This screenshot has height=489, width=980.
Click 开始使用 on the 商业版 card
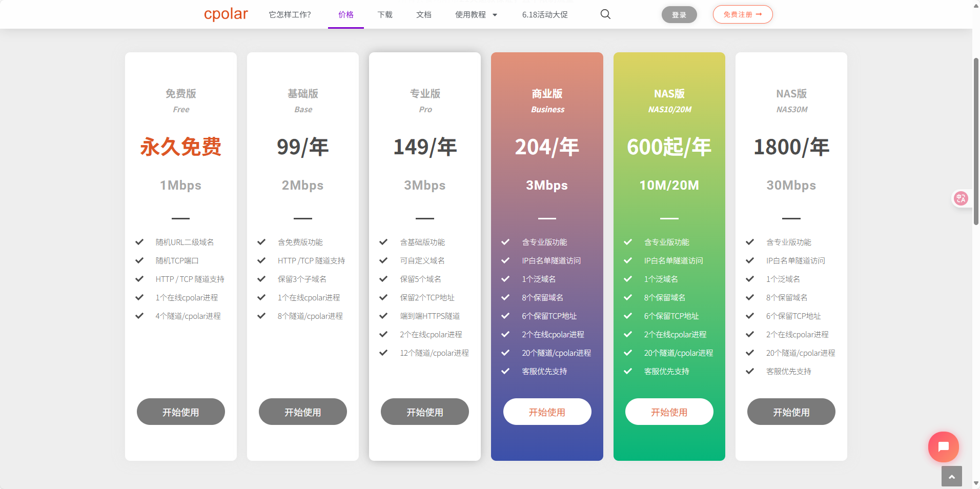point(547,412)
